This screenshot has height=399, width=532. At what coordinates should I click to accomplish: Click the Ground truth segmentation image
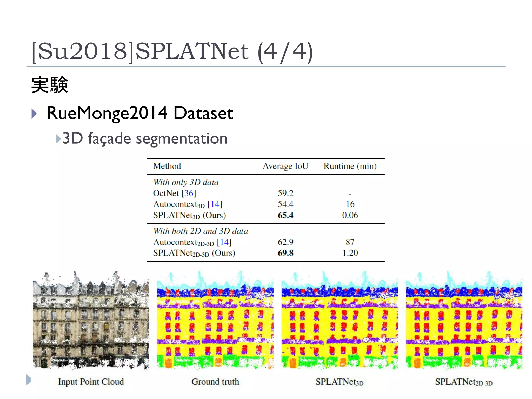pyautogui.click(x=215, y=320)
